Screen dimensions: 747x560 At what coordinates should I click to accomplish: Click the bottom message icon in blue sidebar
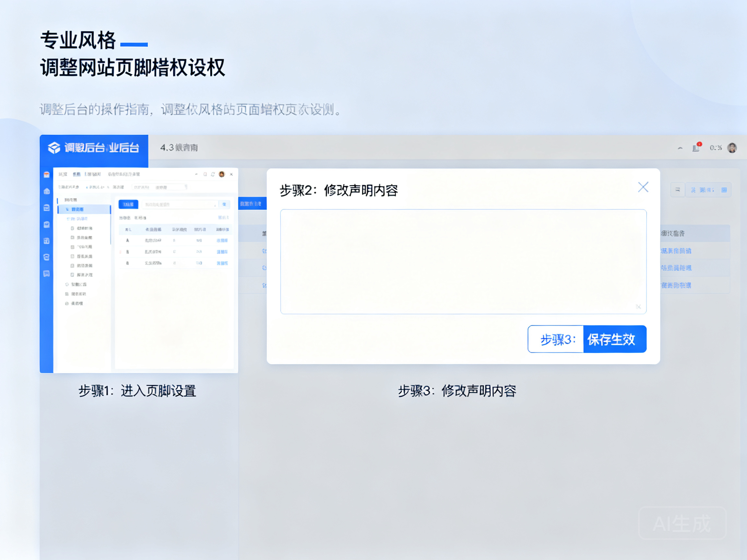(47, 274)
